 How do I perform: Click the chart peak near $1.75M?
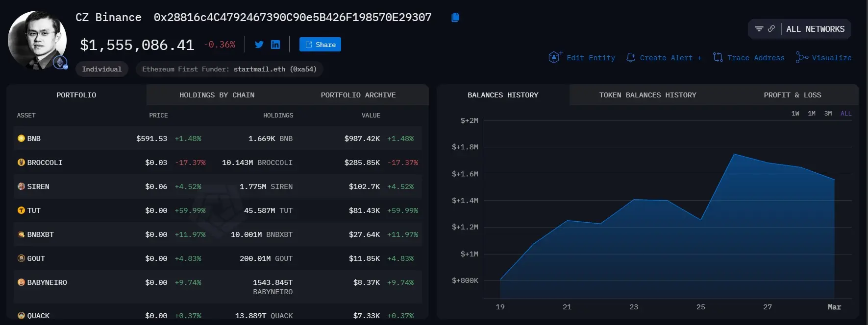tap(734, 154)
